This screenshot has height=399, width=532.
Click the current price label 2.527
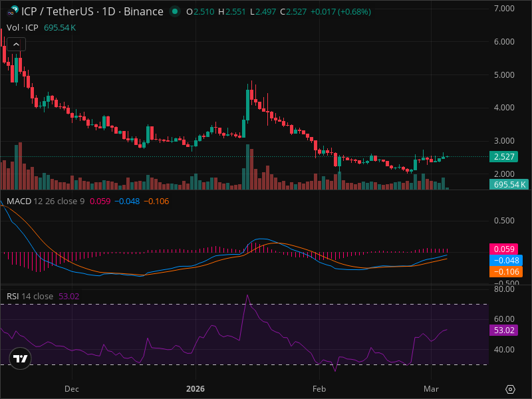[x=503, y=157]
